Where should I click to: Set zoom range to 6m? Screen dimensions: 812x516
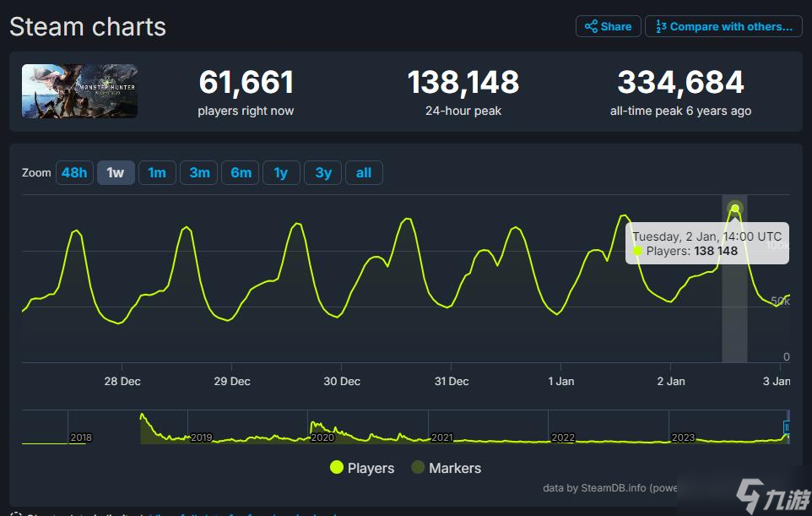coord(241,172)
